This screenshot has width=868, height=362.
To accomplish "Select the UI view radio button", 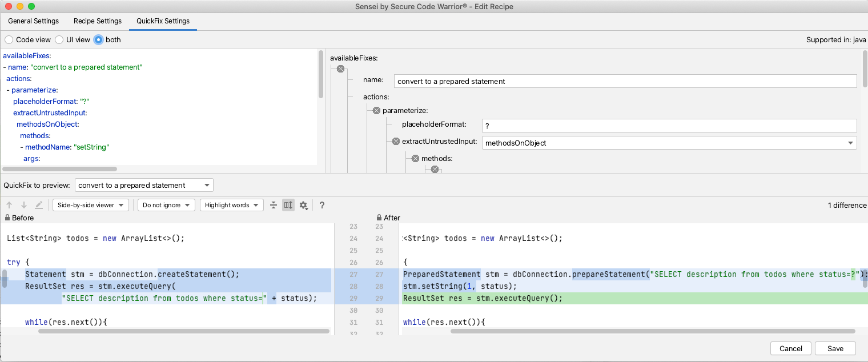I will pos(59,40).
